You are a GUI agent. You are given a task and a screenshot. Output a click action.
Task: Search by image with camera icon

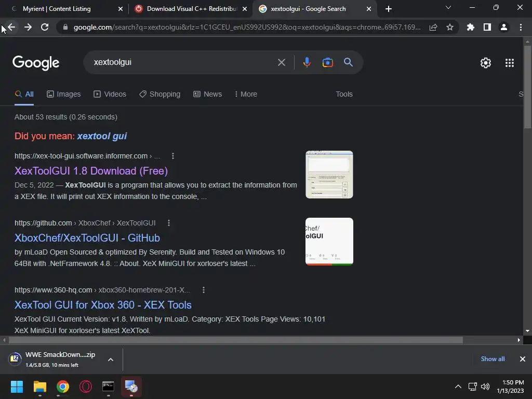click(x=328, y=62)
